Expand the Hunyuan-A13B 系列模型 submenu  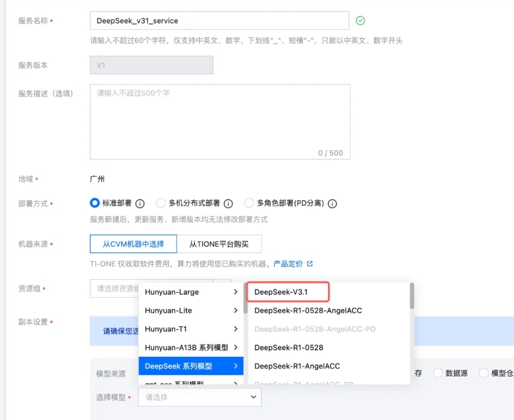coord(236,348)
